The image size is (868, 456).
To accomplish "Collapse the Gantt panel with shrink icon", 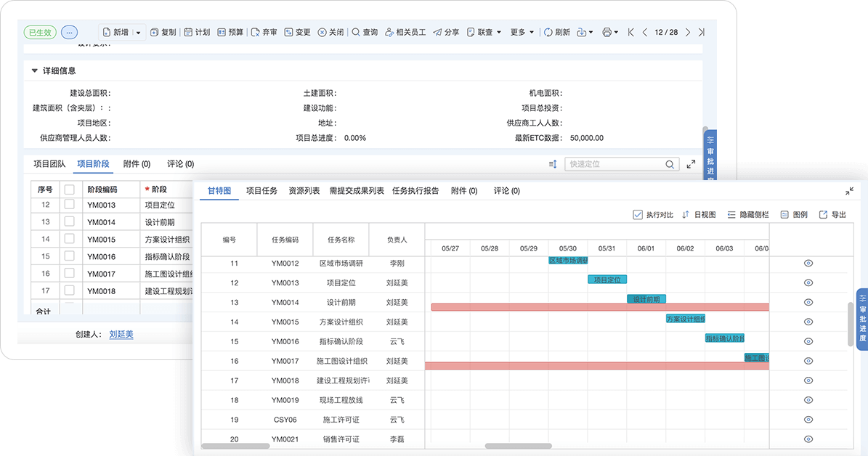I will tap(849, 191).
